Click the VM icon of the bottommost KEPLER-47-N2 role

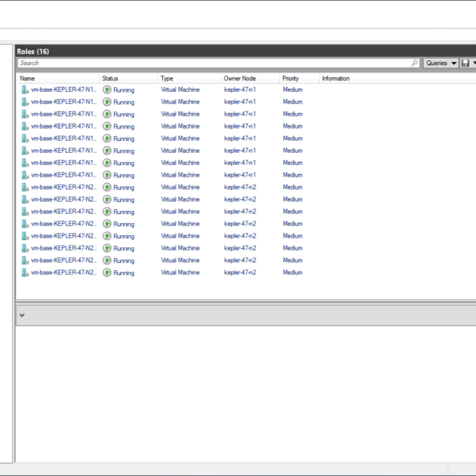point(25,273)
